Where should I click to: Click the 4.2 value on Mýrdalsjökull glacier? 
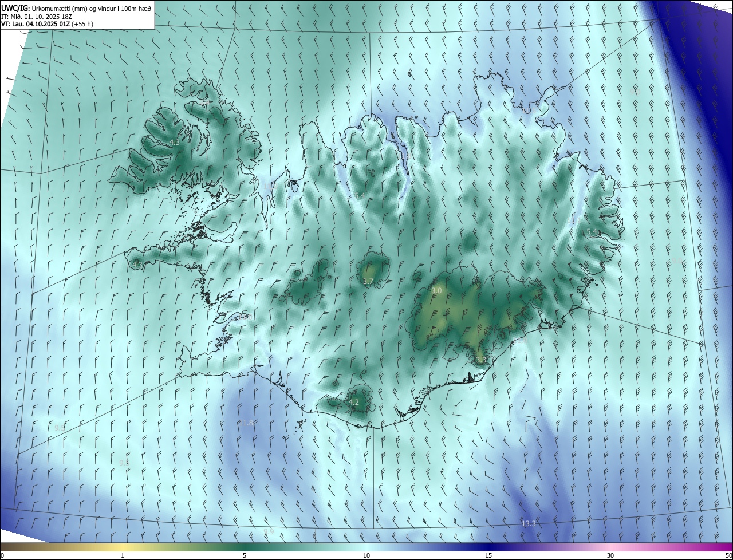pos(354,402)
